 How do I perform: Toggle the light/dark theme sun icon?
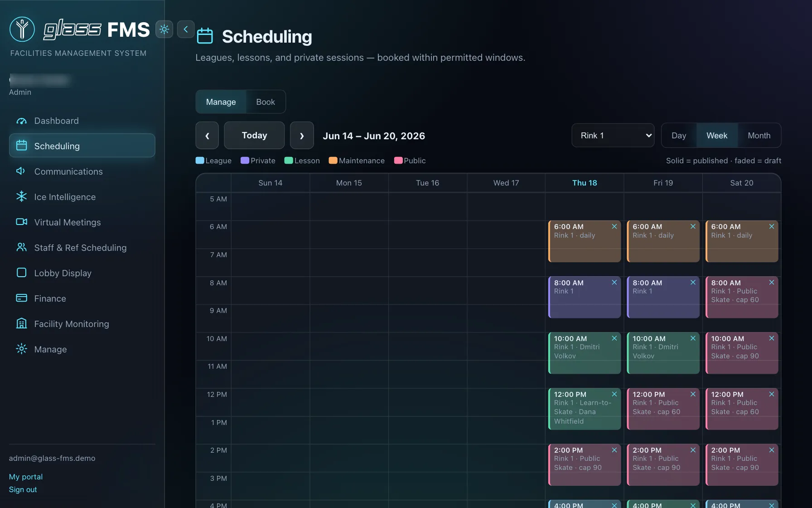coord(164,29)
